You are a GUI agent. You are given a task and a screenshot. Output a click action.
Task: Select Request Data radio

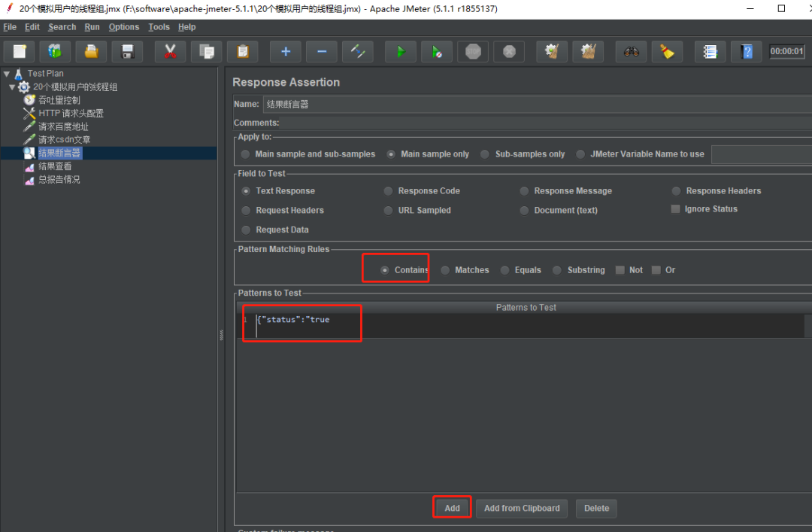[x=246, y=230]
